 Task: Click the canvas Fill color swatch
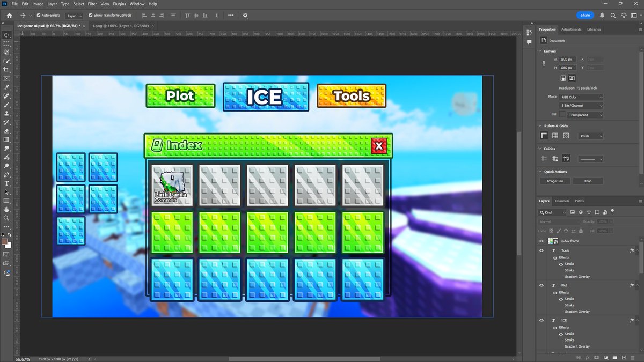[562, 115]
